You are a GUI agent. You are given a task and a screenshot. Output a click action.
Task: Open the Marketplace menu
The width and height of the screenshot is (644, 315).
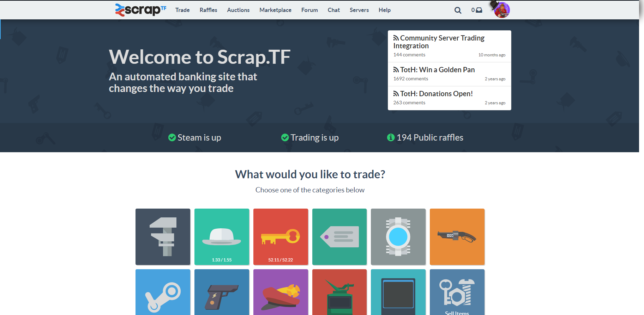276,10
